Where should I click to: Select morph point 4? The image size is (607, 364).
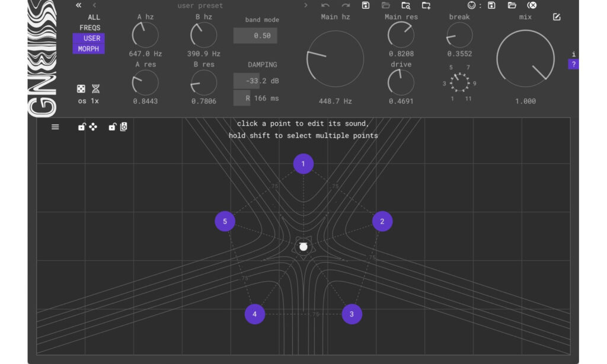(255, 314)
